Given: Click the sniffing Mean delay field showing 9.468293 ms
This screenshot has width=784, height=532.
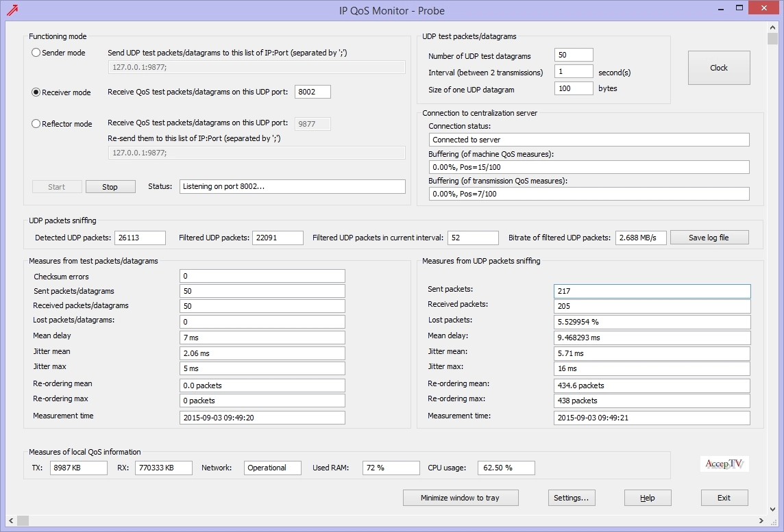Looking at the screenshot, I should pyautogui.click(x=652, y=338).
